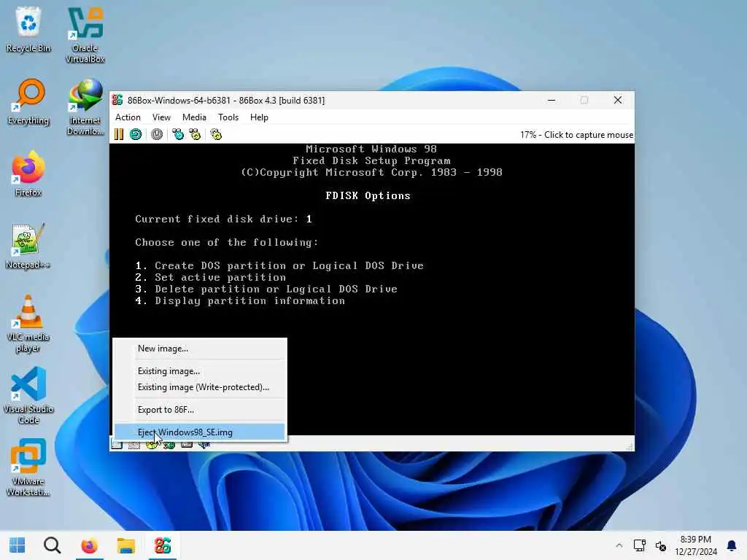This screenshot has height=560, width=747.
Task: Click 'Delete partition or Logical DOS Drive' line
Action: [266, 289]
